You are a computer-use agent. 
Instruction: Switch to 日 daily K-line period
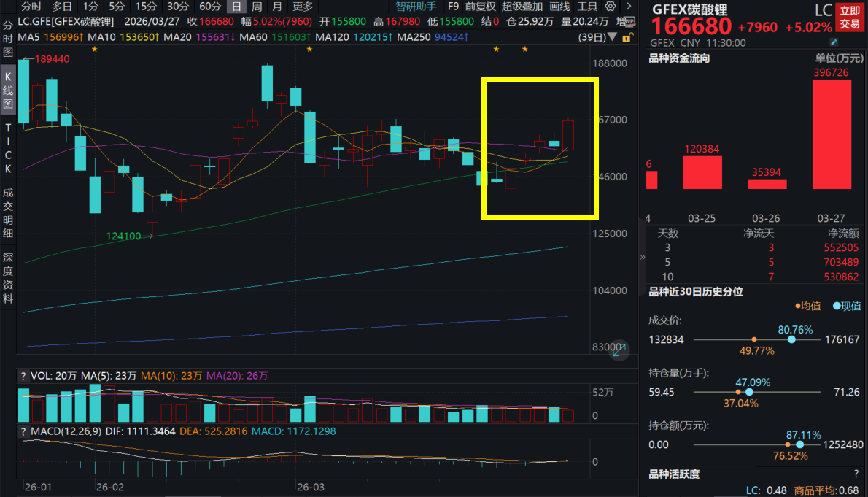coord(236,7)
